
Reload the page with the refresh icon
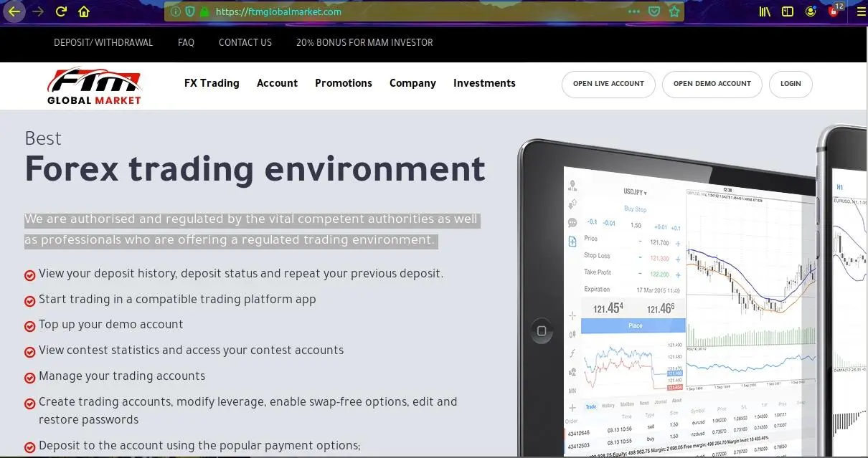coord(61,11)
